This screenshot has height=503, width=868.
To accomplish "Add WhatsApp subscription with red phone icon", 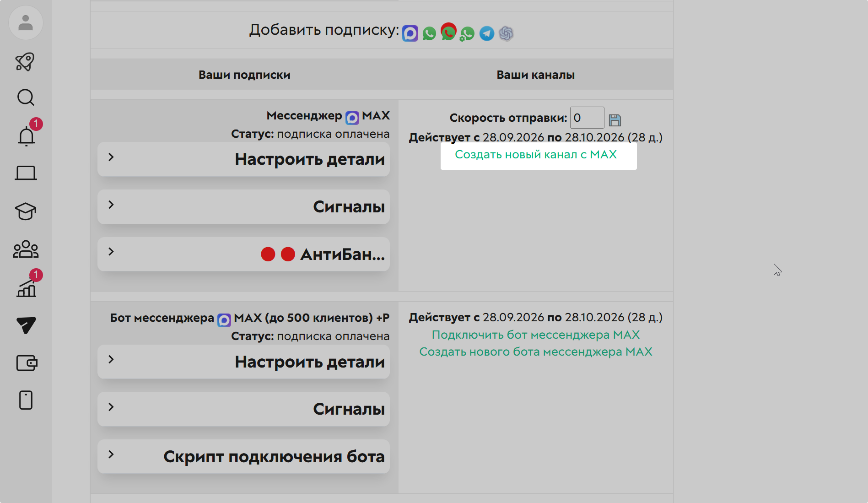I will point(448,32).
